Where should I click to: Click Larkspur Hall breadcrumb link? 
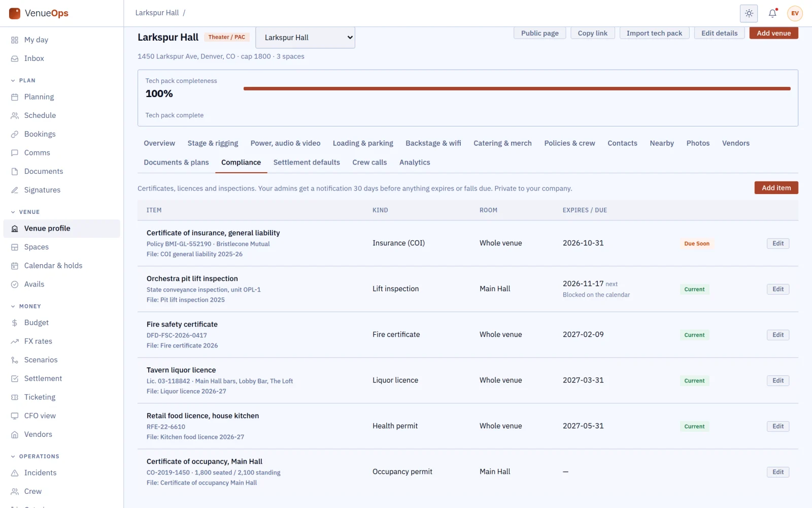157,13
